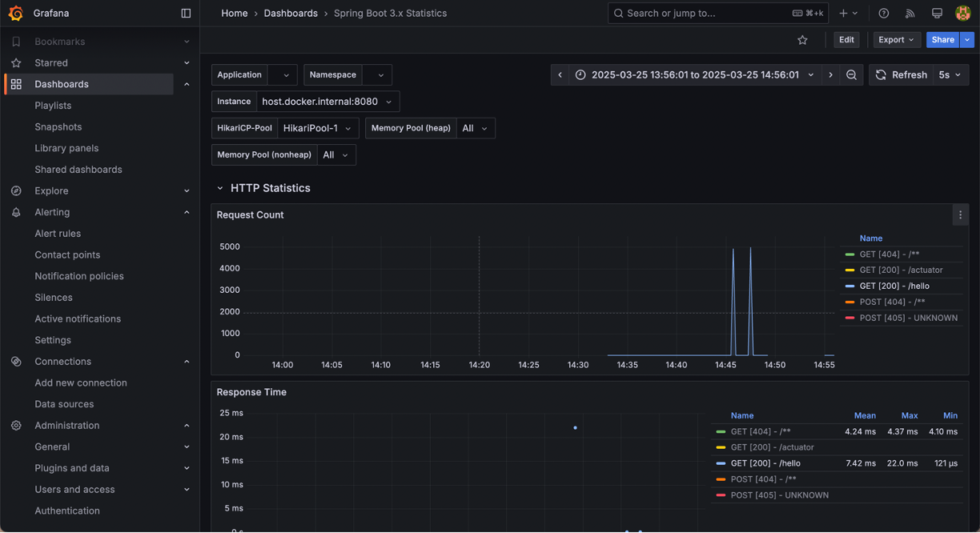The image size is (980, 533).
Task: Open the help question mark icon
Action: [x=883, y=13]
